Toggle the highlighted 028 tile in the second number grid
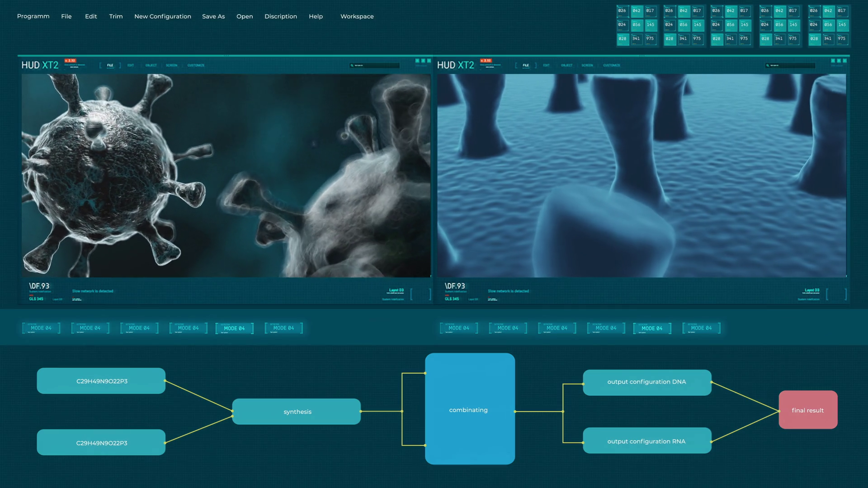The width and height of the screenshot is (868, 488). point(670,39)
